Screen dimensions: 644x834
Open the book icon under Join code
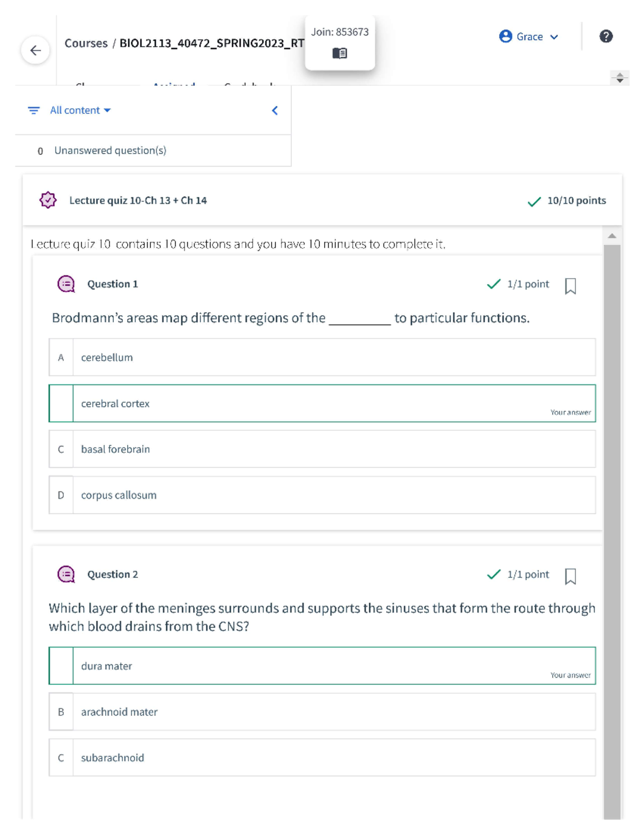(340, 53)
